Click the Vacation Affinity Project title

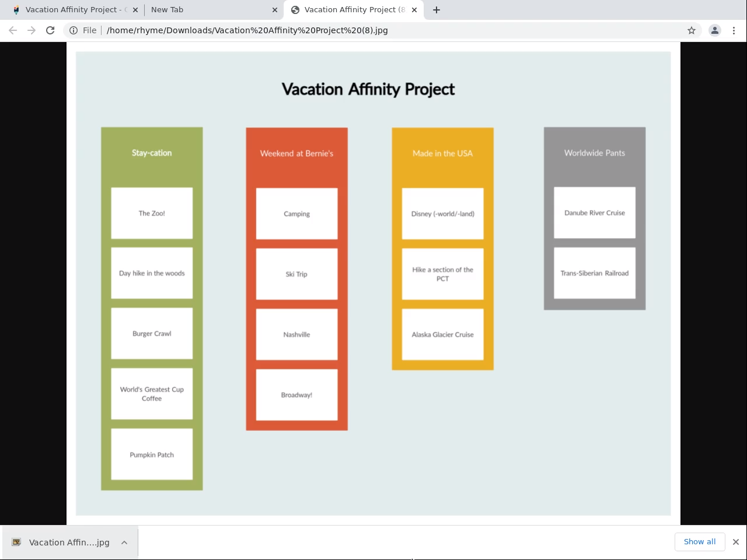point(368,89)
